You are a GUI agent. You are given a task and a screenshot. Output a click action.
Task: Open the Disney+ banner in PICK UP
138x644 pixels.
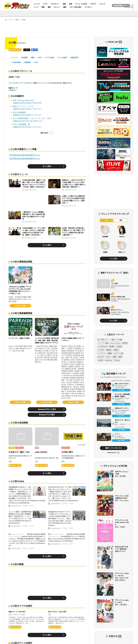(x=113, y=52)
